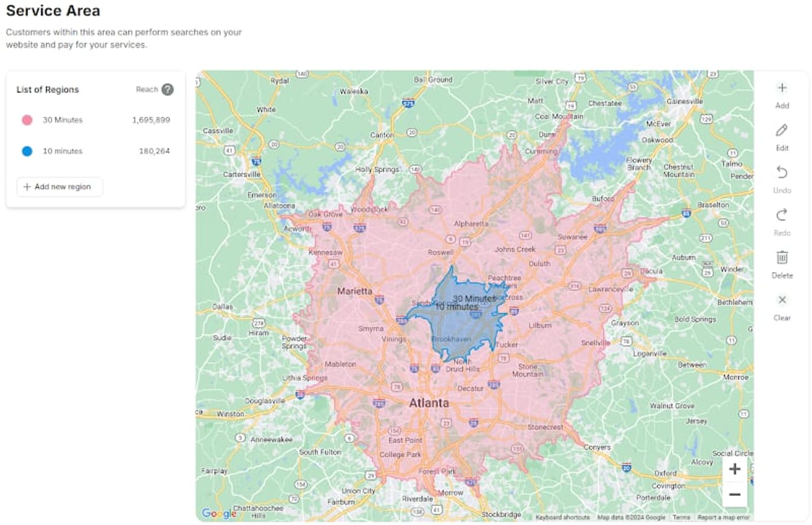Click the Suwanee label on the map

(x=572, y=237)
